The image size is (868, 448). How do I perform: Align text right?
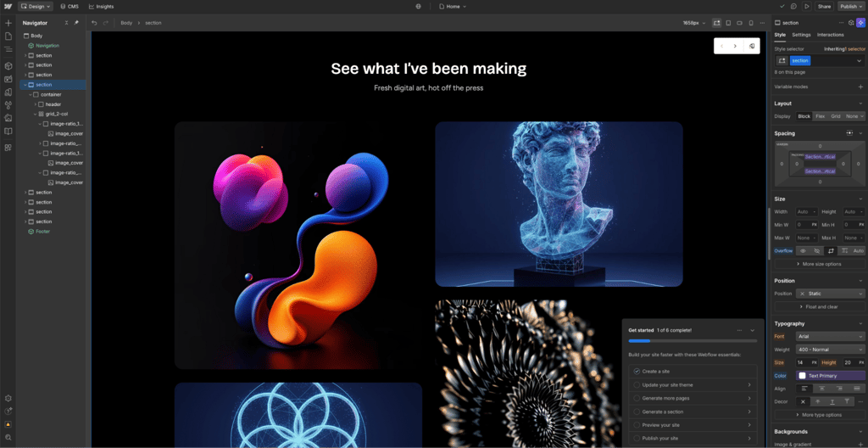tap(839, 389)
